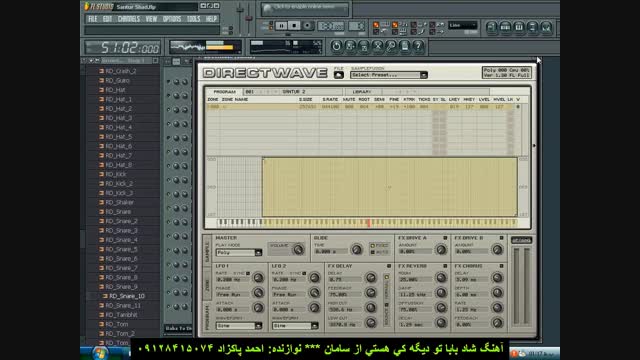
Task: Click the Save project toolbar icon
Action: 350,46
